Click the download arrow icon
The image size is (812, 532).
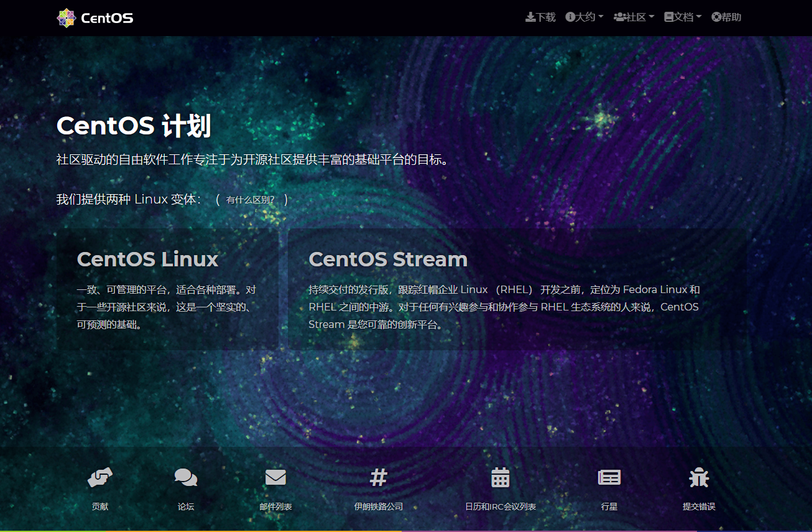tap(530, 17)
